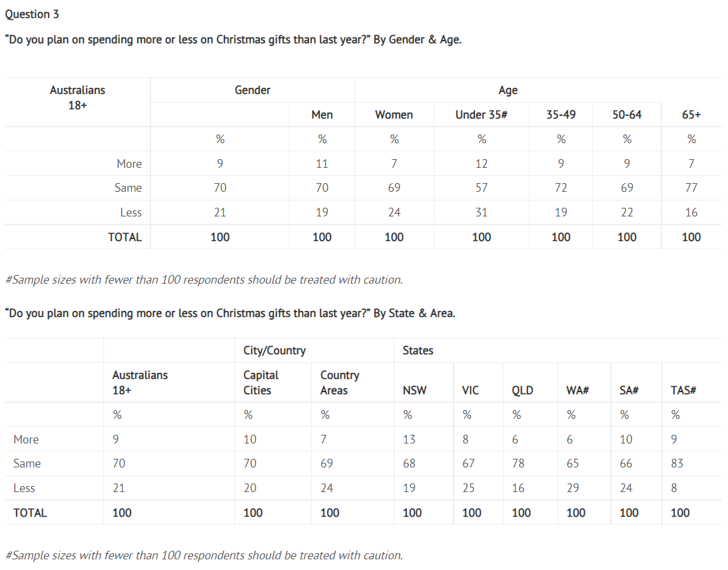
Task: Click the 'Under 35#' age column header
Action: point(481,115)
